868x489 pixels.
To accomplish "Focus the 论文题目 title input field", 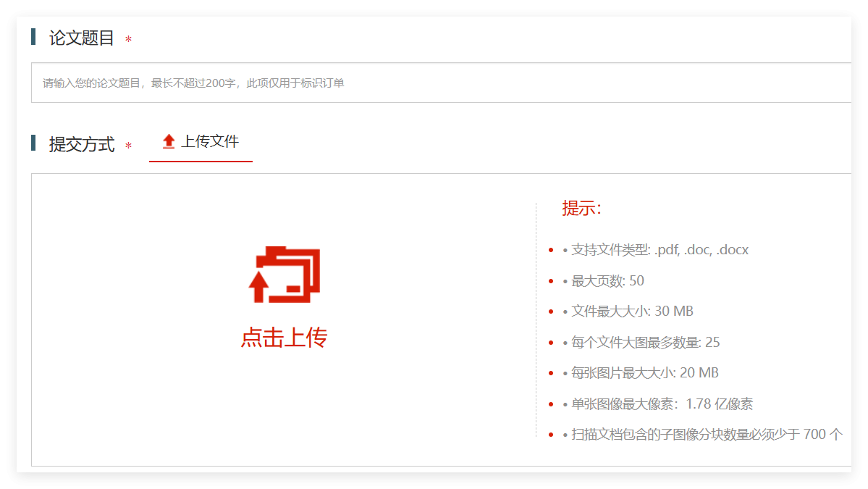I will tap(441, 83).
